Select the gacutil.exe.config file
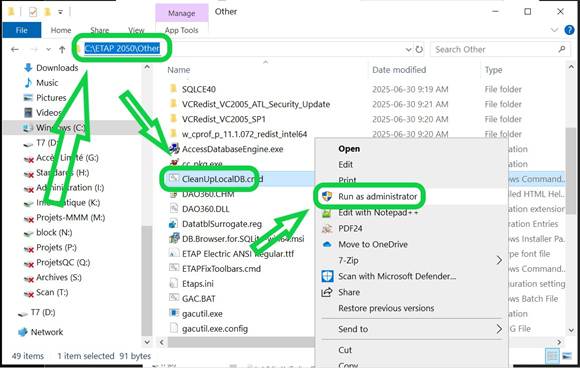 coord(215,329)
